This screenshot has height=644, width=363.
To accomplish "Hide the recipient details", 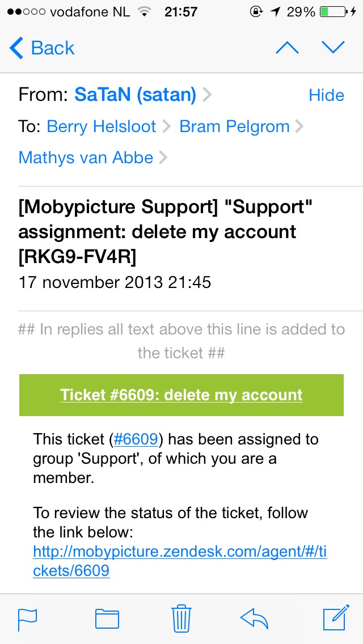I will tap(326, 95).
